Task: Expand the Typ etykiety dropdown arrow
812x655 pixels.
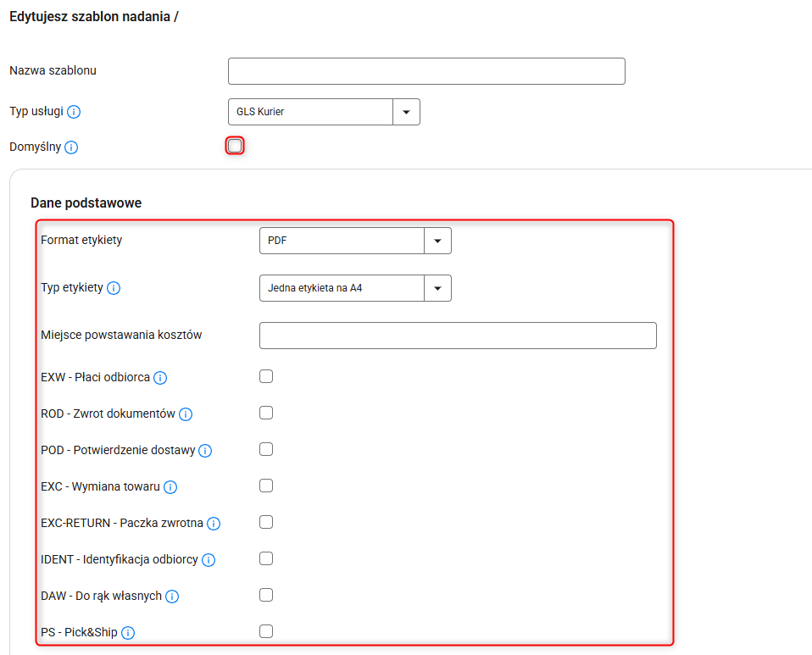Action: tap(437, 288)
